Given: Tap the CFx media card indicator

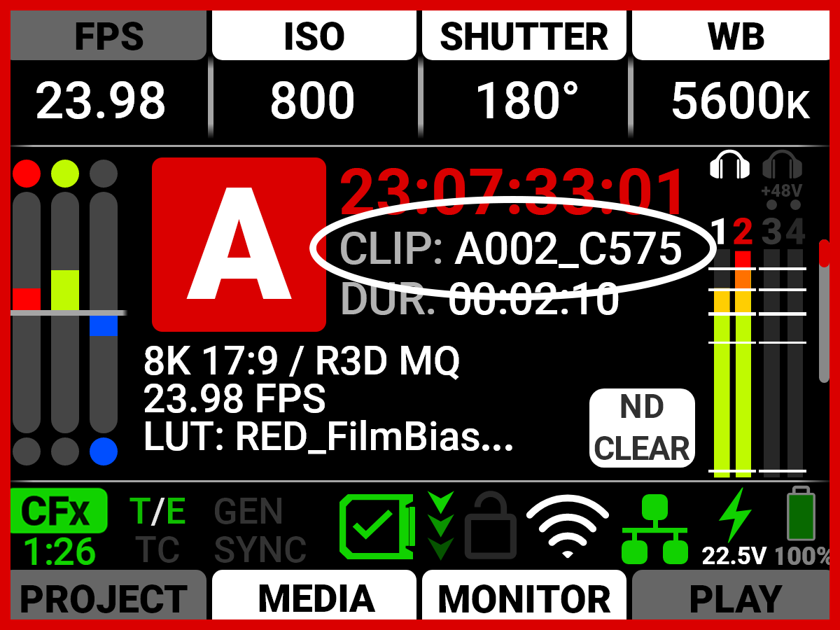Looking at the screenshot, I should pyautogui.click(x=59, y=528).
